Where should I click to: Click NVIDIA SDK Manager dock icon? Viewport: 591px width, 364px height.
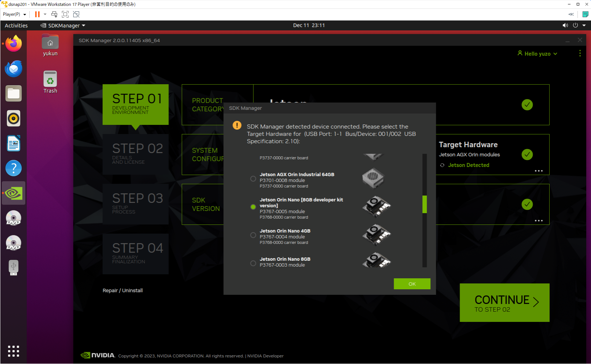point(14,193)
